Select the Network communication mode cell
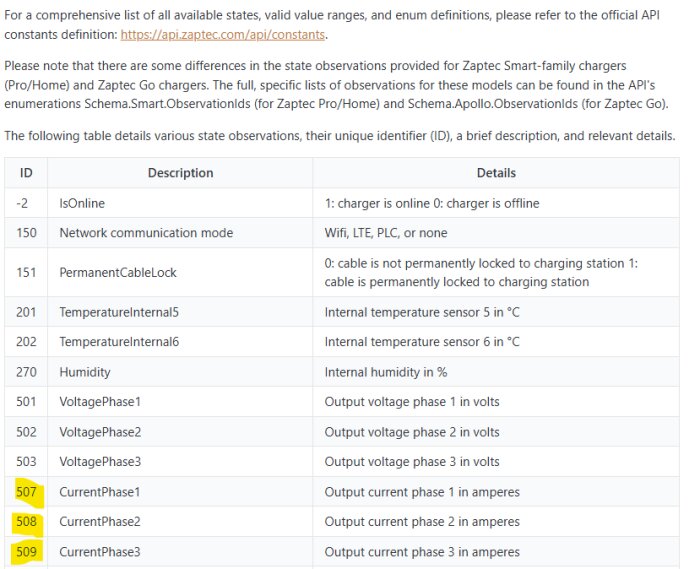 pyautogui.click(x=180, y=233)
